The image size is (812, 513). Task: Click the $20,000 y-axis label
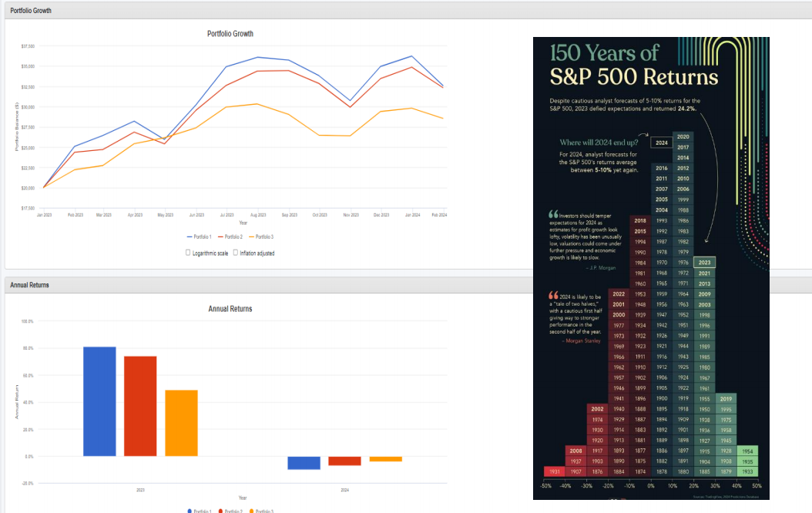tap(28, 188)
